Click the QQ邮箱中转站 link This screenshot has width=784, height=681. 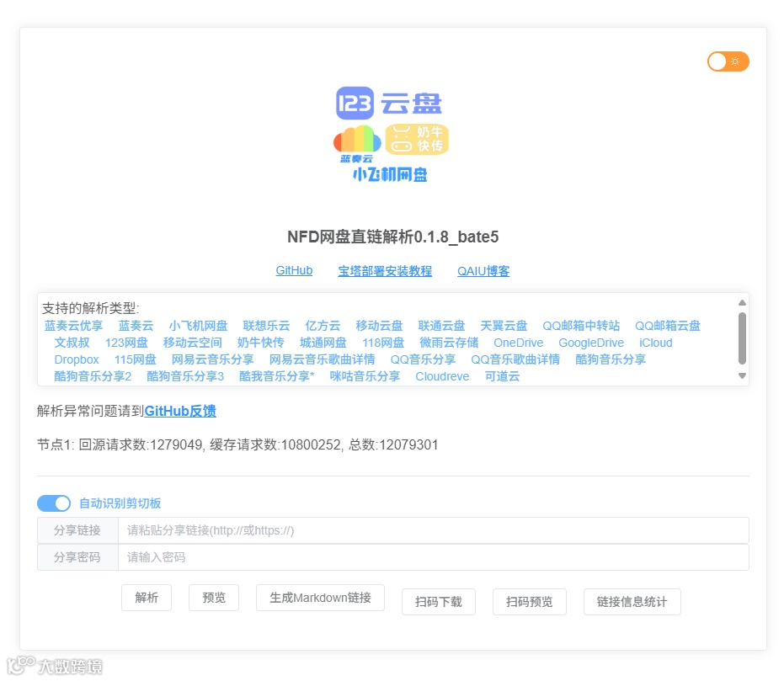[582, 326]
